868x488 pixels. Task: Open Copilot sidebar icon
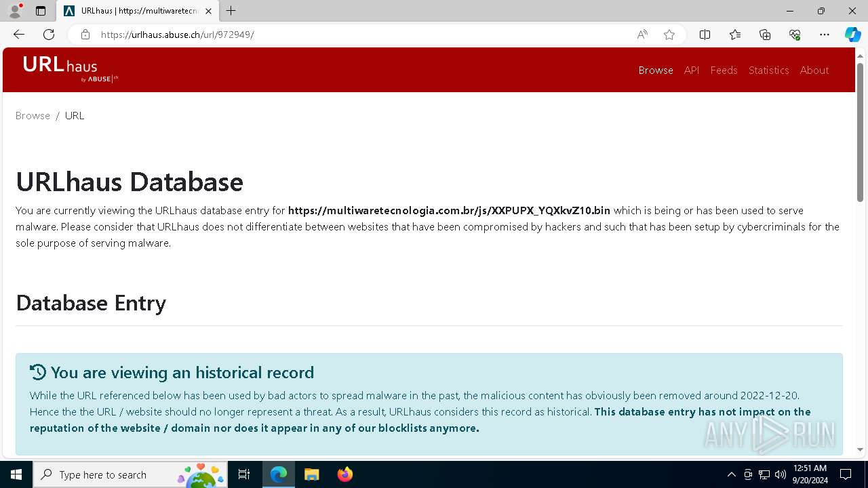[852, 35]
